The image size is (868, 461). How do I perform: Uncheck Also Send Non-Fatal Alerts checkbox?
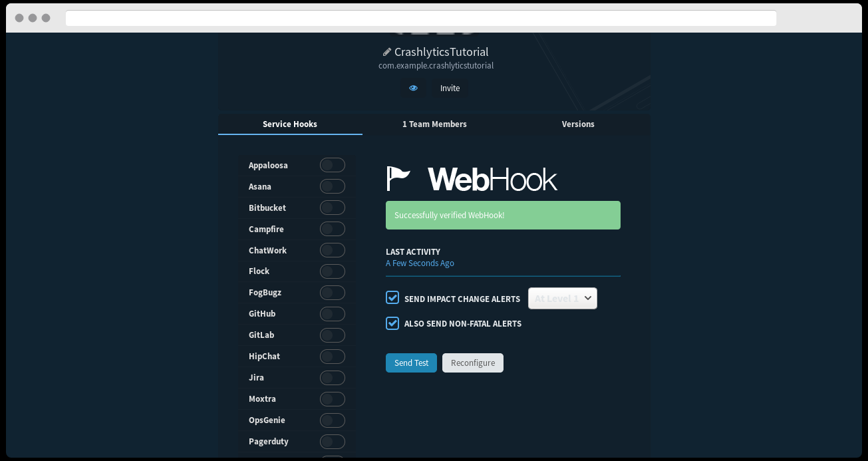click(x=392, y=323)
